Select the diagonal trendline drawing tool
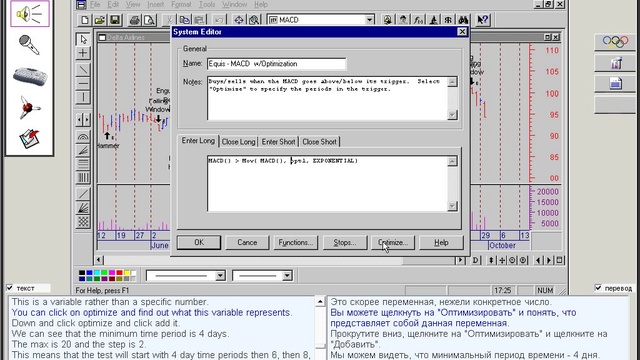Screen dimensions: 640x360 click(83, 70)
